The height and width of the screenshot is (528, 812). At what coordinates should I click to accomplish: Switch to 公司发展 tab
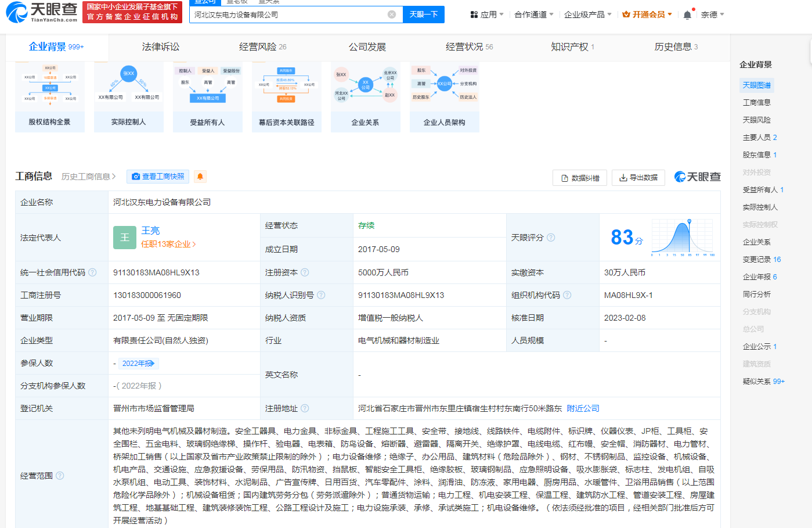coord(367,47)
